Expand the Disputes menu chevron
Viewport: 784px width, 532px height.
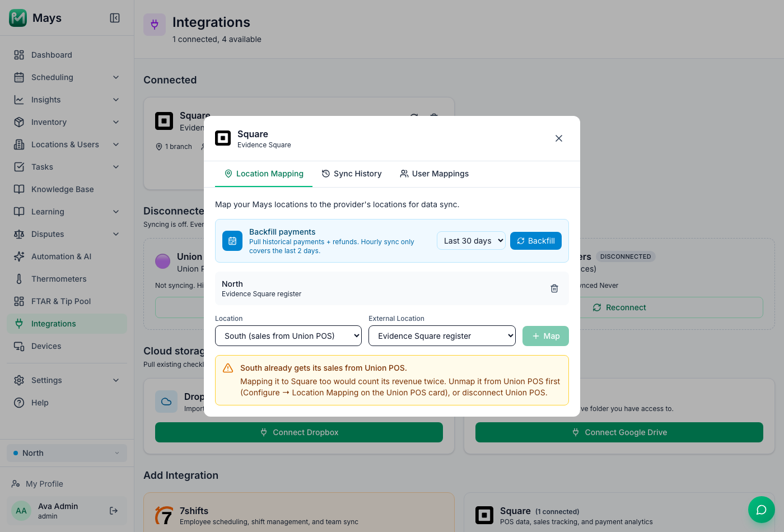click(116, 234)
